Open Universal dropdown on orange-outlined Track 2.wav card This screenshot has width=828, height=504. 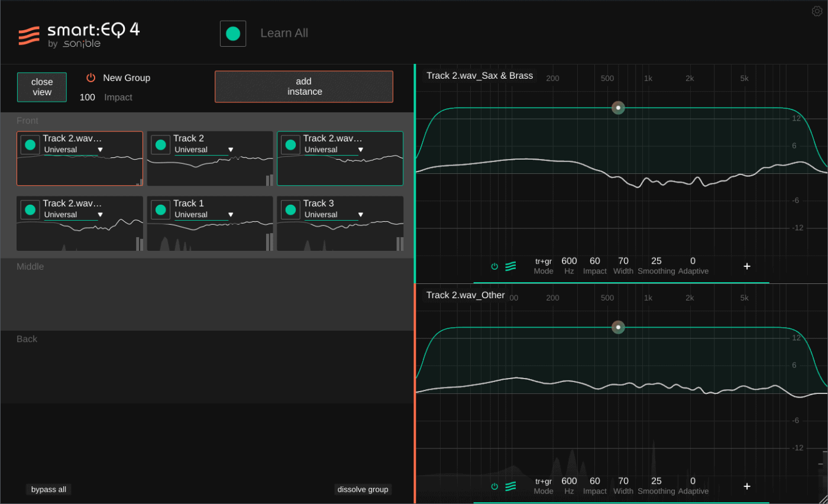74,150
